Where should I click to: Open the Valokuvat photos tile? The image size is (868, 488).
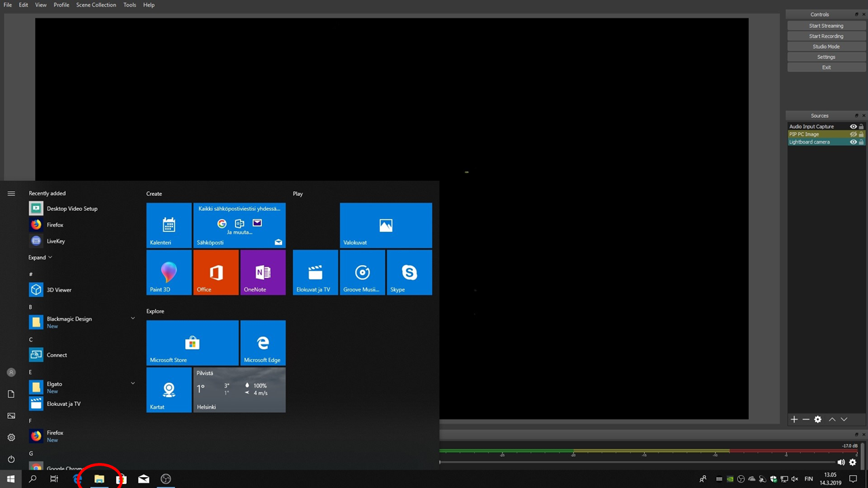click(386, 225)
